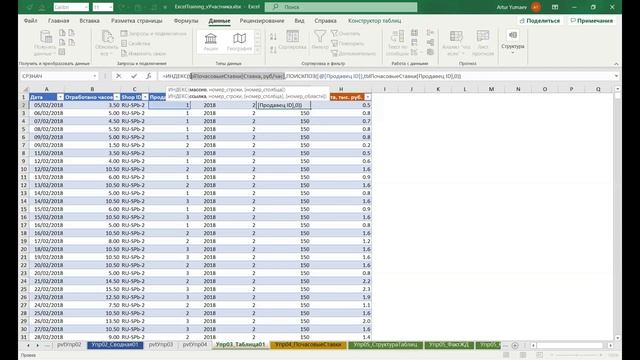Open the column H header filter dropdown
Viewport: 640px width, 360px height.
(368, 97)
